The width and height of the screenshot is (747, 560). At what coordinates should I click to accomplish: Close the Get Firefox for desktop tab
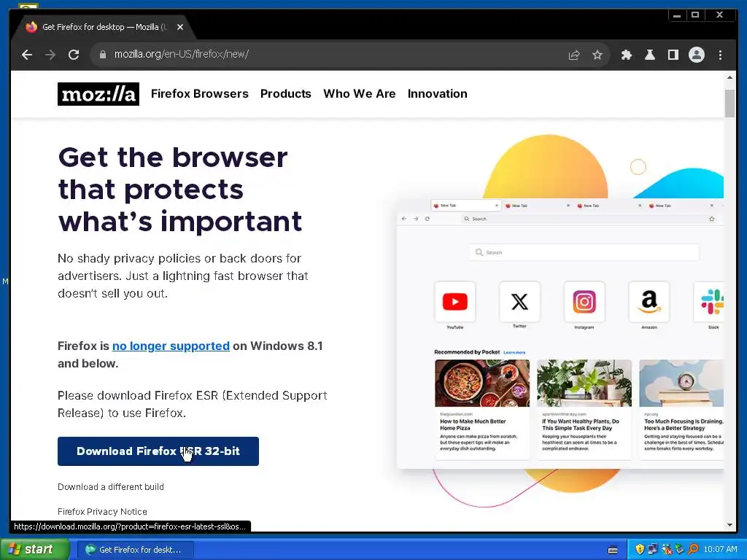(180, 27)
